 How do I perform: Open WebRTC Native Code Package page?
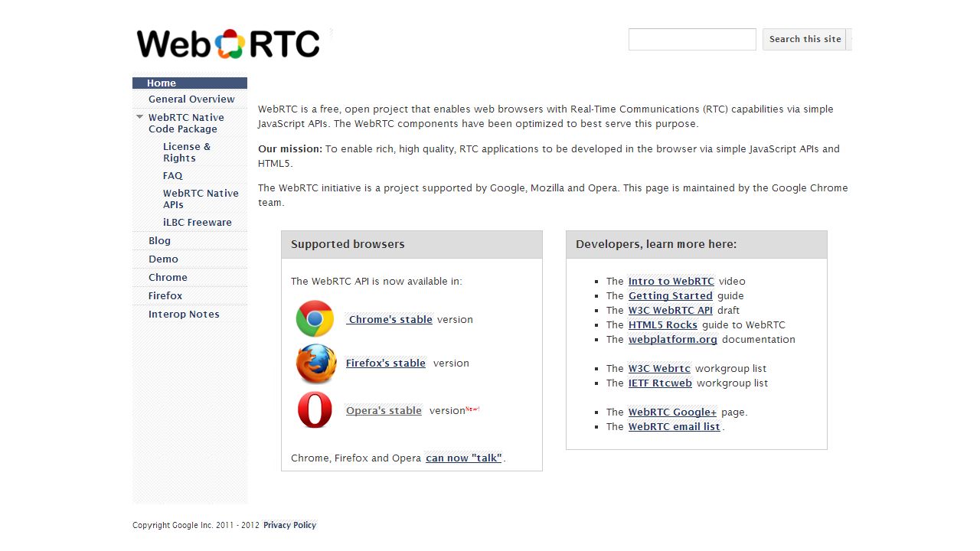pos(186,123)
